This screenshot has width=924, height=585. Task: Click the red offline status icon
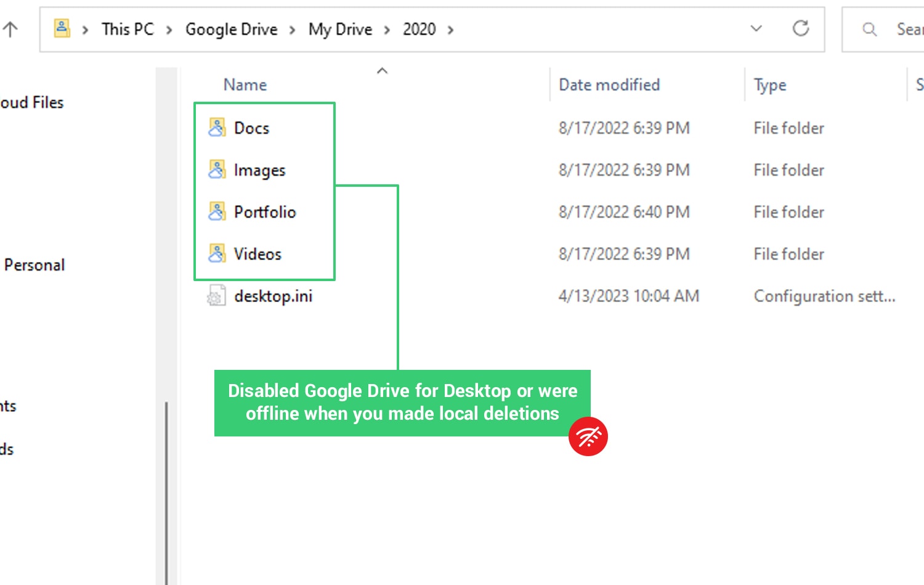pyautogui.click(x=588, y=436)
